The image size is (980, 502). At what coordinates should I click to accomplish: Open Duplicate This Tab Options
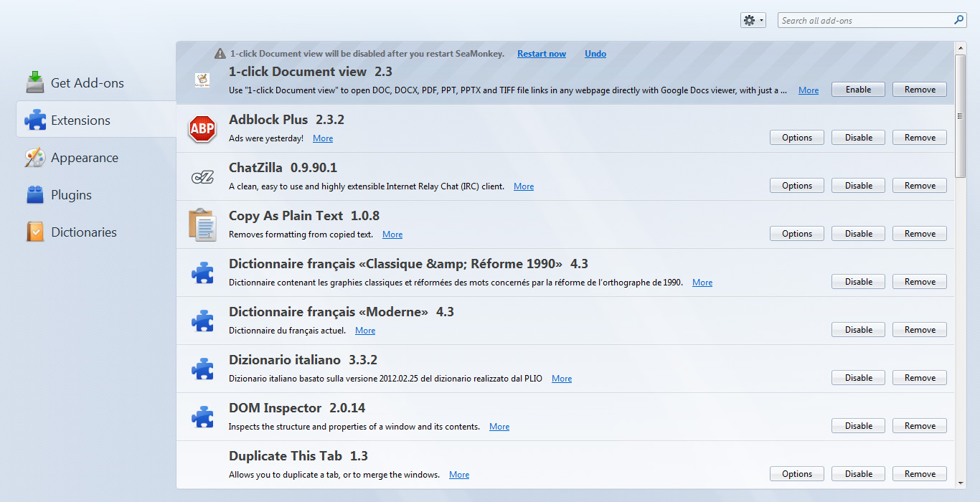click(x=797, y=474)
